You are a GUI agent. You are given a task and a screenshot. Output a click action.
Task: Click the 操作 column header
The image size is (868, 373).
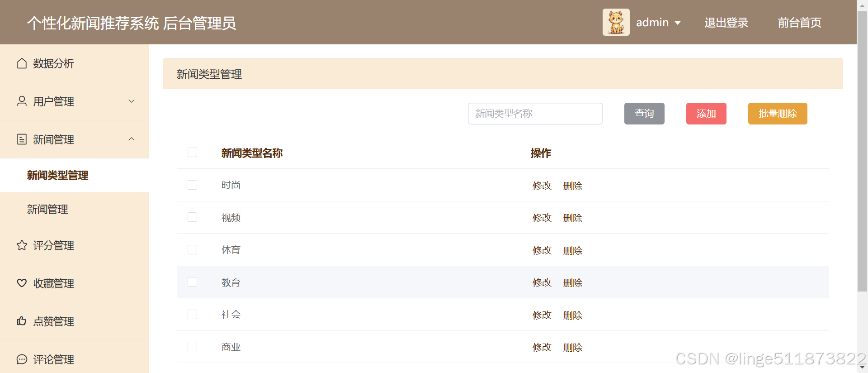[541, 153]
